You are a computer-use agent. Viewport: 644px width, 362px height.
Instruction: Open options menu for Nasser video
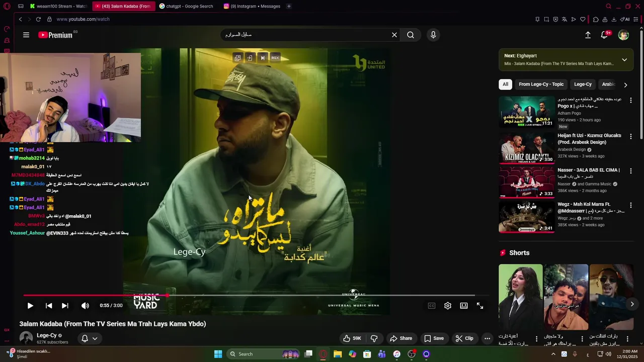(x=631, y=171)
